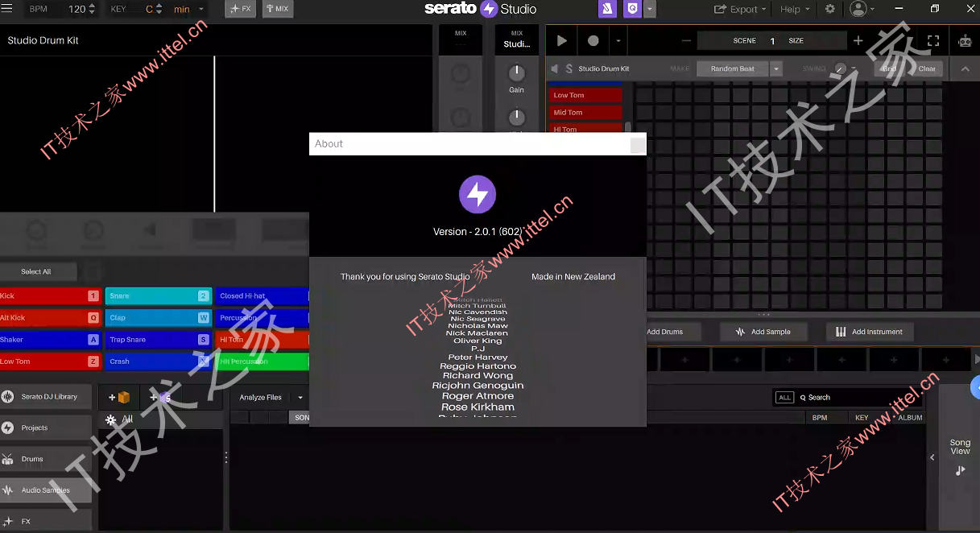Image resolution: width=980 pixels, height=533 pixels.
Task: Toggle the FX panel button
Action: [x=240, y=9]
